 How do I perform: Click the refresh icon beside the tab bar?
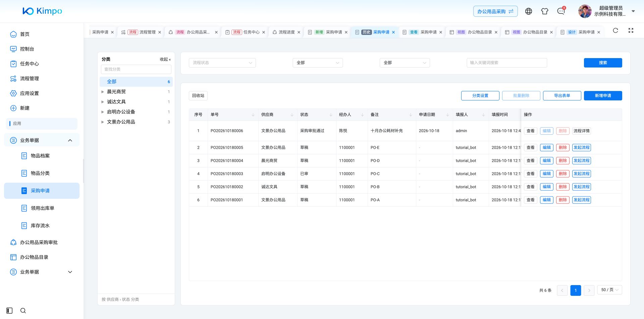pyautogui.click(x=615, y=31)
